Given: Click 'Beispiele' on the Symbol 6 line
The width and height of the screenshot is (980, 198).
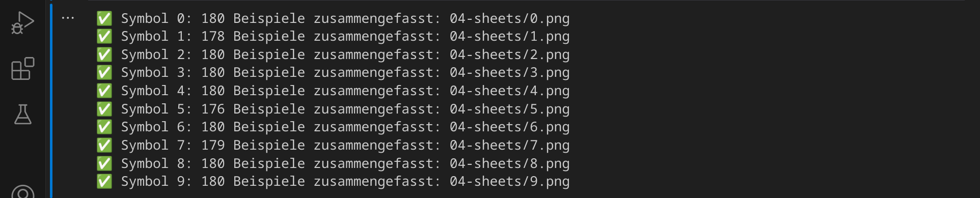Looking at the screenshot, I should (x=269, y=127).
